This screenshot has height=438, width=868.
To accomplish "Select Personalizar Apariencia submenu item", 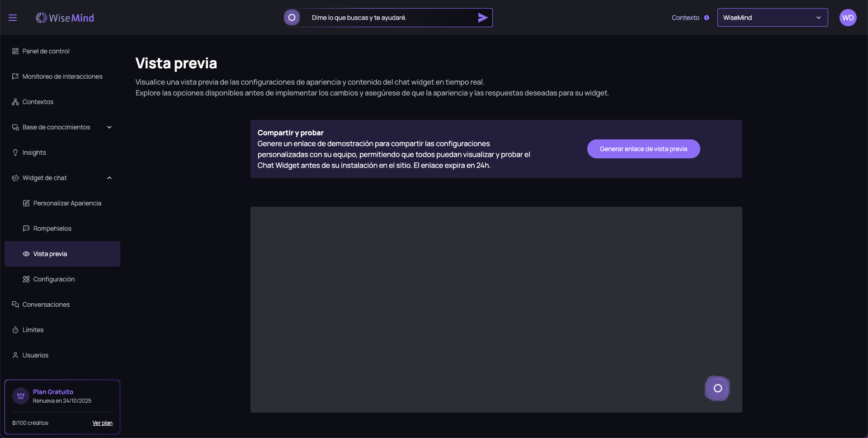I will 67,203.
